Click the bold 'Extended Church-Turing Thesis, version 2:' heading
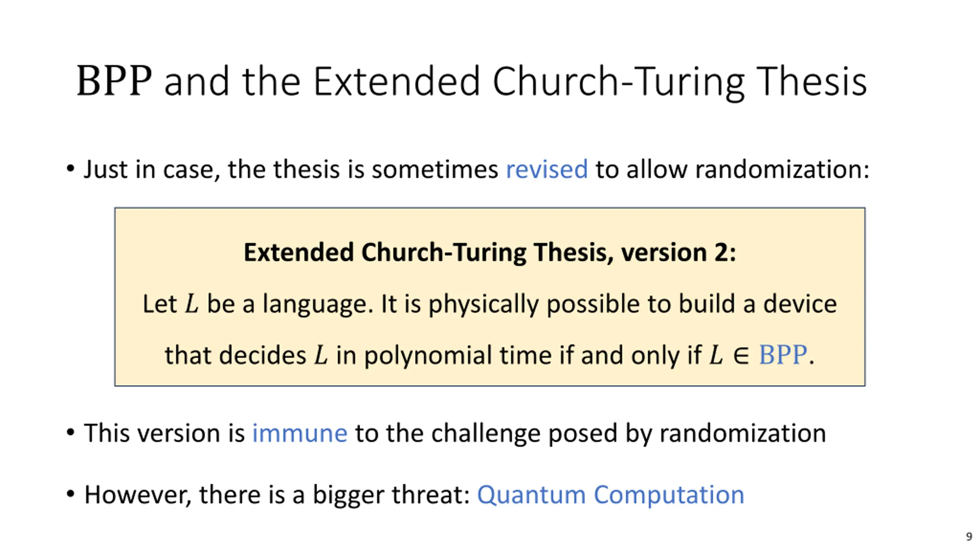 pyautogui.click(x=490, y=253)
